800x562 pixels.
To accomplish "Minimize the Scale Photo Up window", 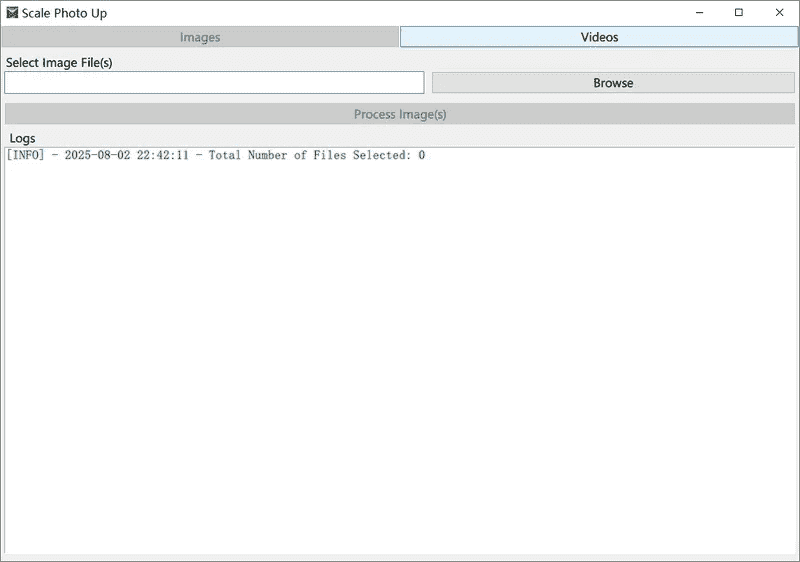I will (x=699, y=13).
